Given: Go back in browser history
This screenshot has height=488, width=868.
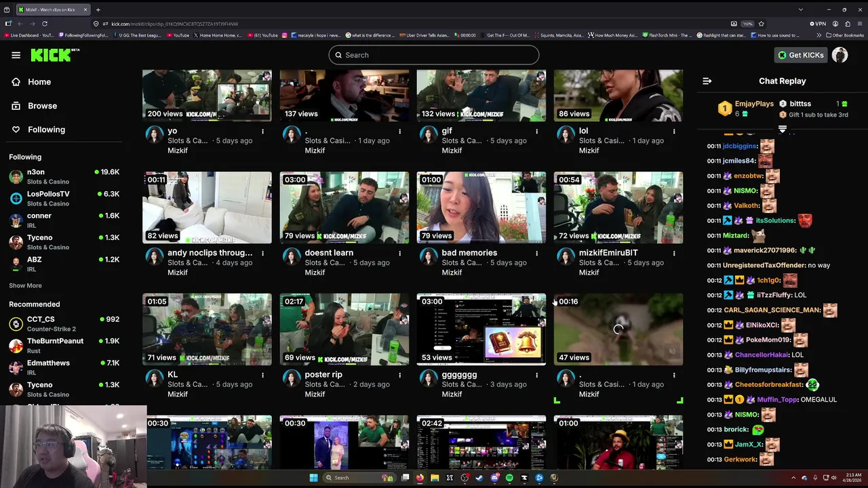Looking at the screenshot, I should pyautogui.click(x=20, y=24).
